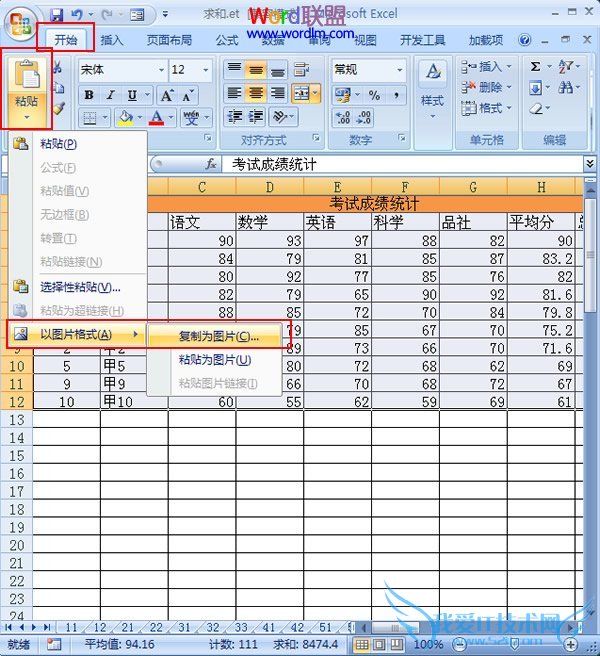Image resolution: width=600 pixels, height=656 pixels.
Task: Increase decimal places
Action: (343, 118)
